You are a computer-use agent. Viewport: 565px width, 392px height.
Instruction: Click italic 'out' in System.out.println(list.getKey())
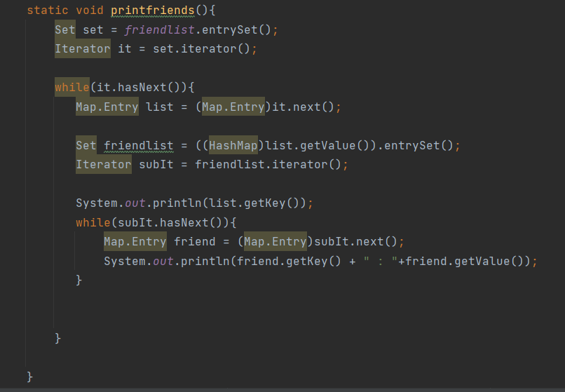pyautogui.click(x=135, y=203)
